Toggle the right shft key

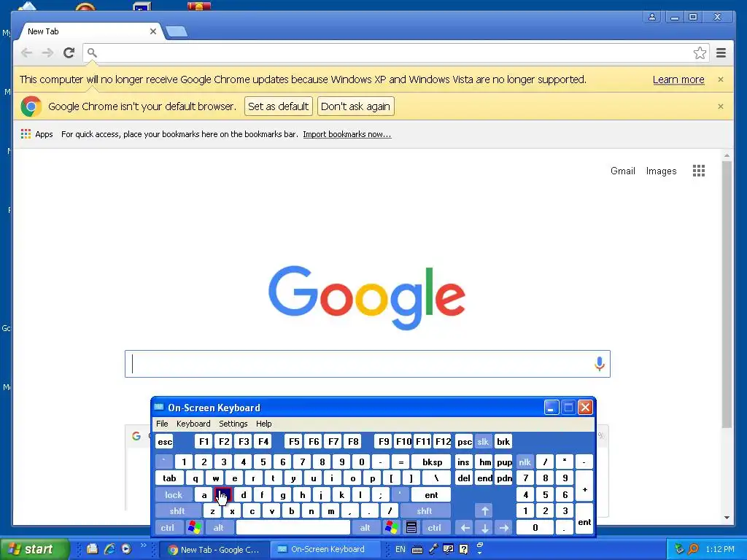tap(425, 511)
